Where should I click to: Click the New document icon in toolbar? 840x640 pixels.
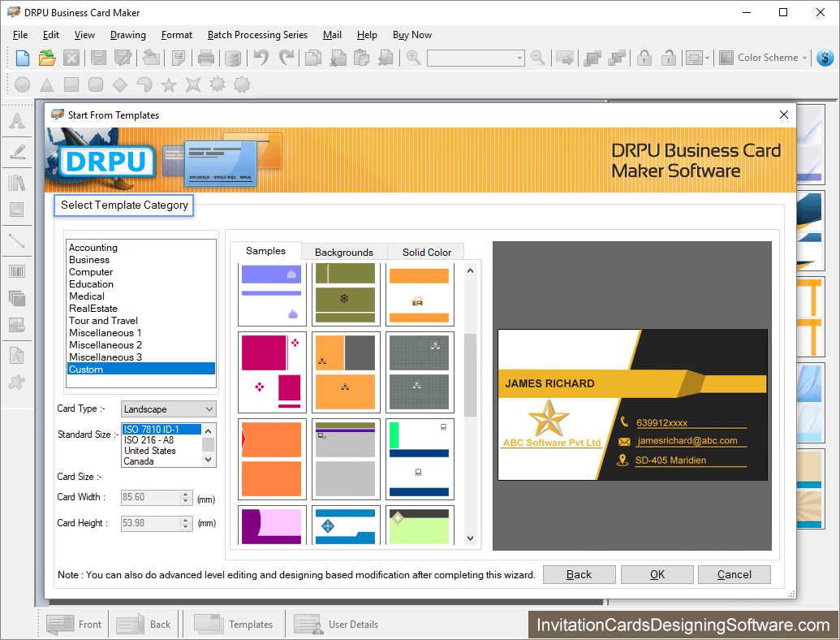pos(23,58)
